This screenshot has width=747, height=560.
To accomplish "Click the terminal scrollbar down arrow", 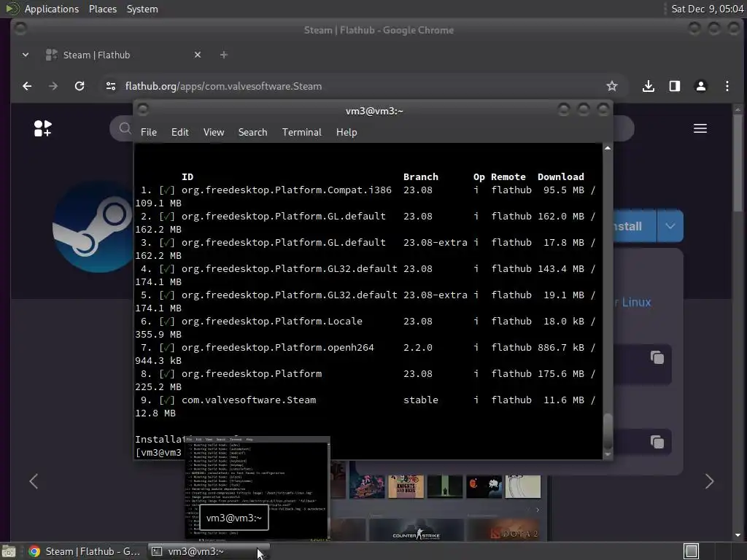I will [608, 455].
